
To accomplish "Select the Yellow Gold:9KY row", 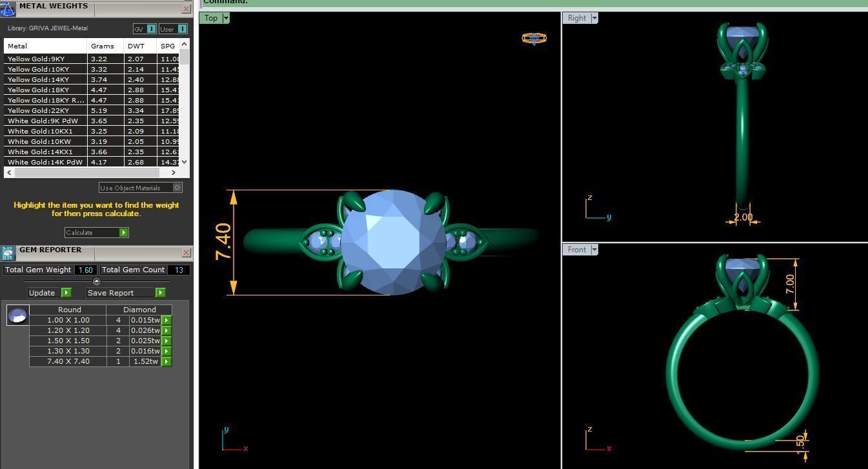I will pyautogui.click(x=92, y=59).
